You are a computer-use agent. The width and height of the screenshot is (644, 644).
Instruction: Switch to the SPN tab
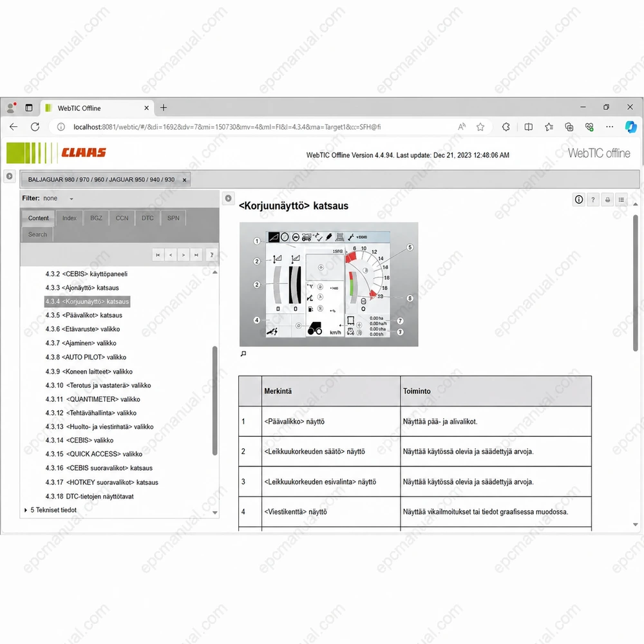point(173,218)
